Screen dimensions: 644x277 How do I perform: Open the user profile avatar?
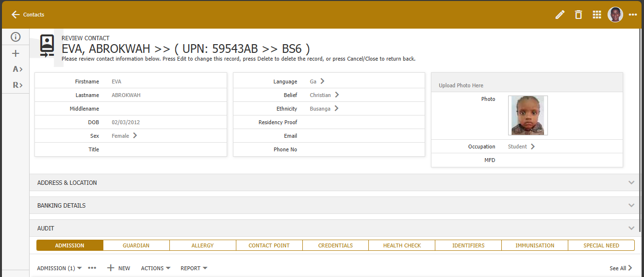tap(615, 15)
